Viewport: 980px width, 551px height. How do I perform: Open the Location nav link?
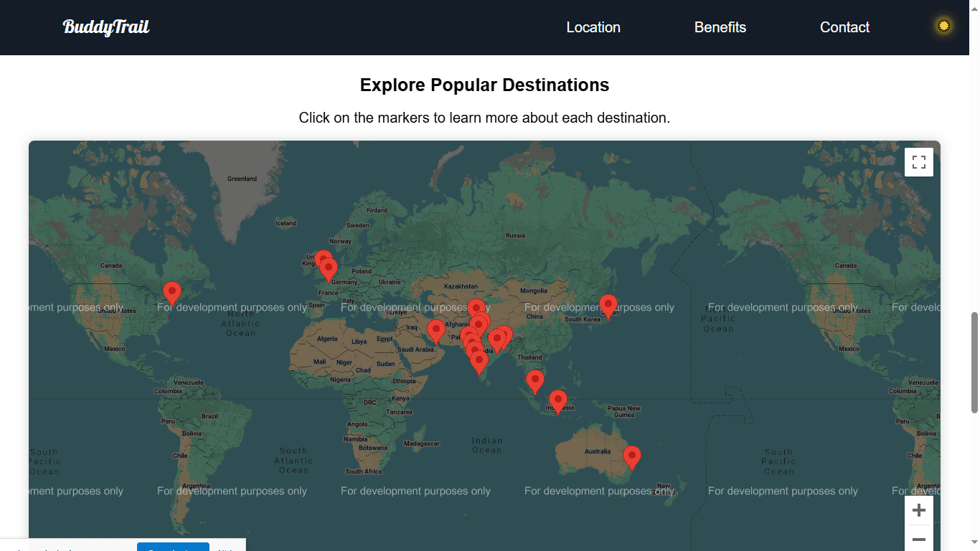pyautogui.click(x=593, y=27)
